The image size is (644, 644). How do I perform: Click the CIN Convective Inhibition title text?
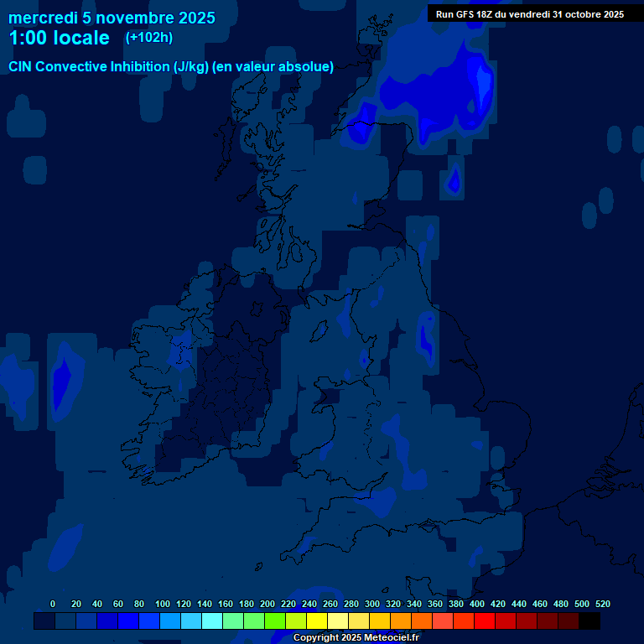[x=171, y=67]
